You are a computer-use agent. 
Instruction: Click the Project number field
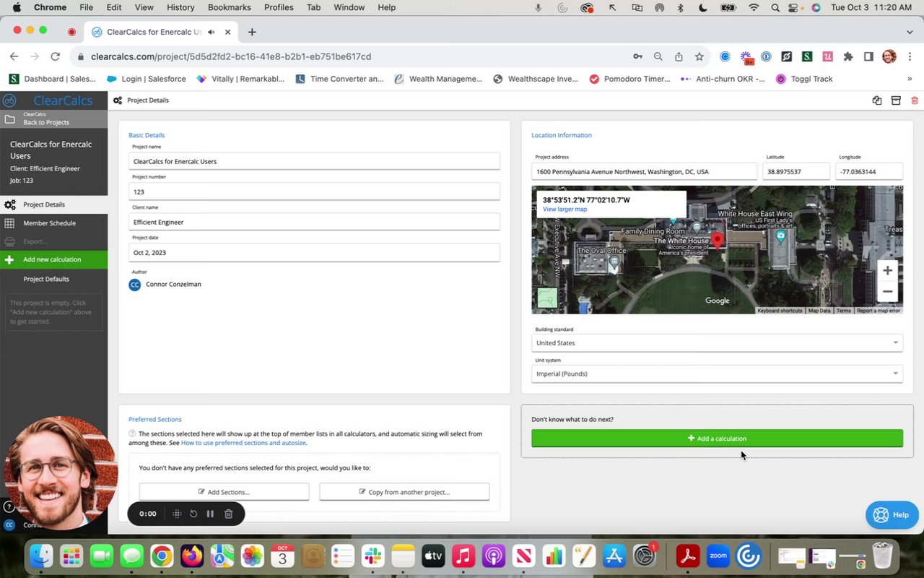tap(314, 191)
